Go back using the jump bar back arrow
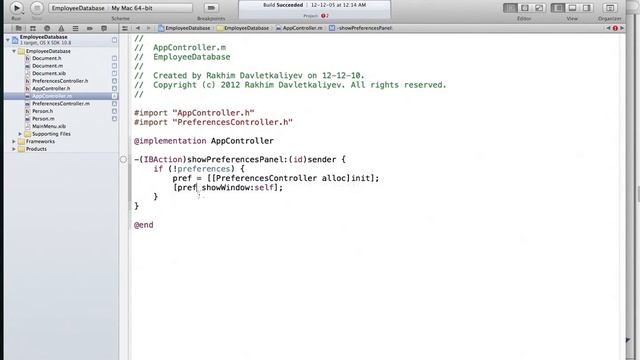Image resolution: width=640 pixels, height=360 pixels. [x=138, y=28]
